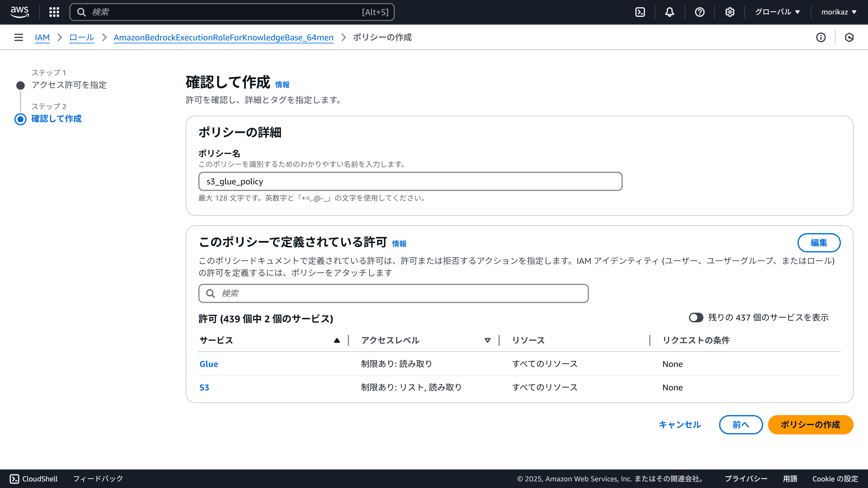Click into the policy name input field
The image size is (868, 488).
(x=410, y=182)
